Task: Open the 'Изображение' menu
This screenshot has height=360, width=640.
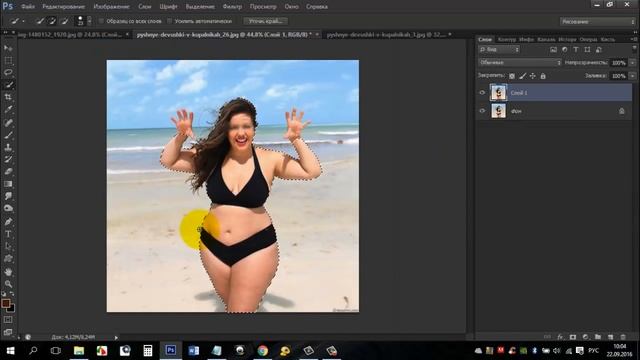Action: [111, 7]
